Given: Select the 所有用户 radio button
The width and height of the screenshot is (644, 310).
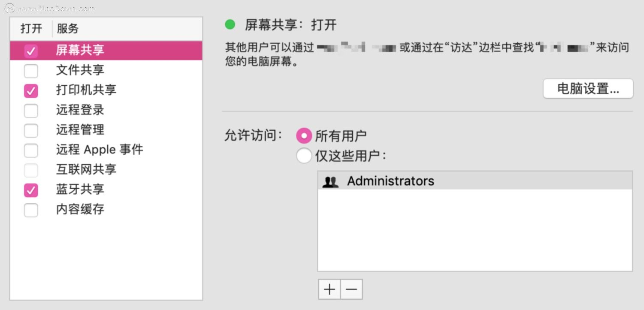Looking at the screenshot, I should point(304,136).
